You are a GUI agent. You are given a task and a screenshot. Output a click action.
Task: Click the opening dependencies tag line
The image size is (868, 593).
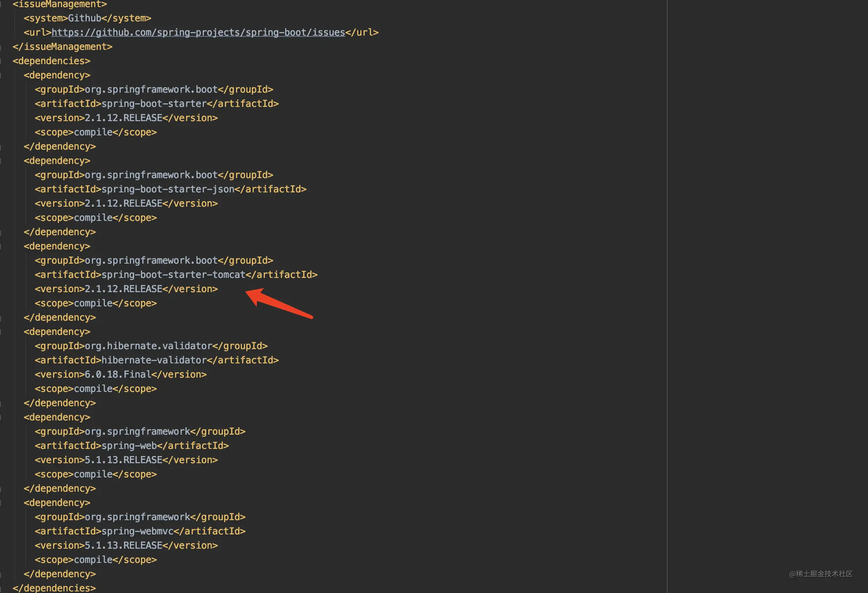(51, 61)
